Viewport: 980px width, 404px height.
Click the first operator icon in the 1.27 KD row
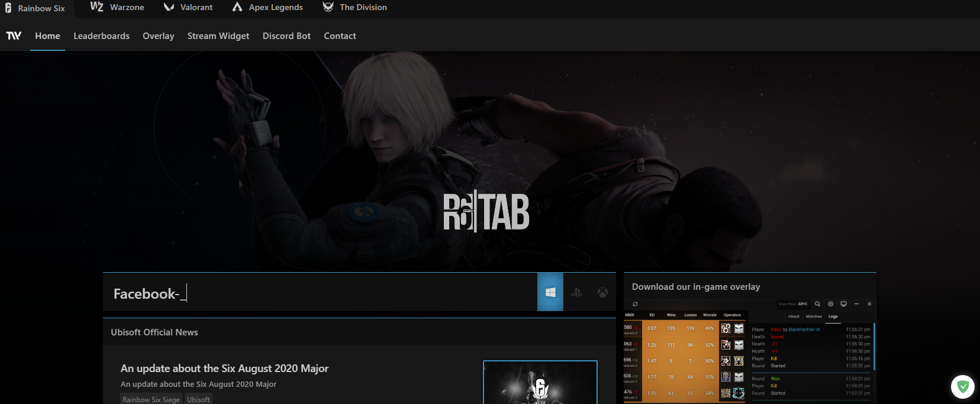[x=726, y=377]
